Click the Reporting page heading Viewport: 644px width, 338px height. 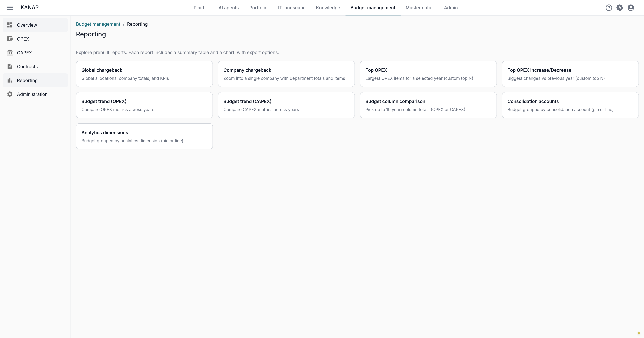tap(91, 34)
